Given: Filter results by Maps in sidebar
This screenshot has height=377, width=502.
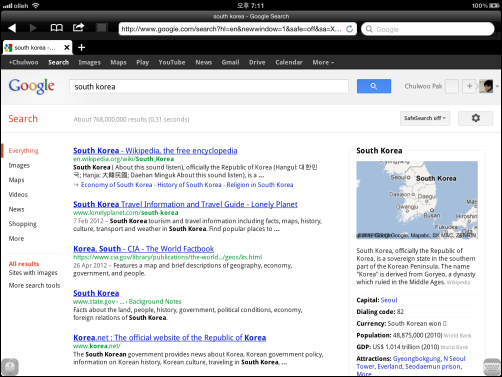Looking at the screenshot, I should pos(16,180).
